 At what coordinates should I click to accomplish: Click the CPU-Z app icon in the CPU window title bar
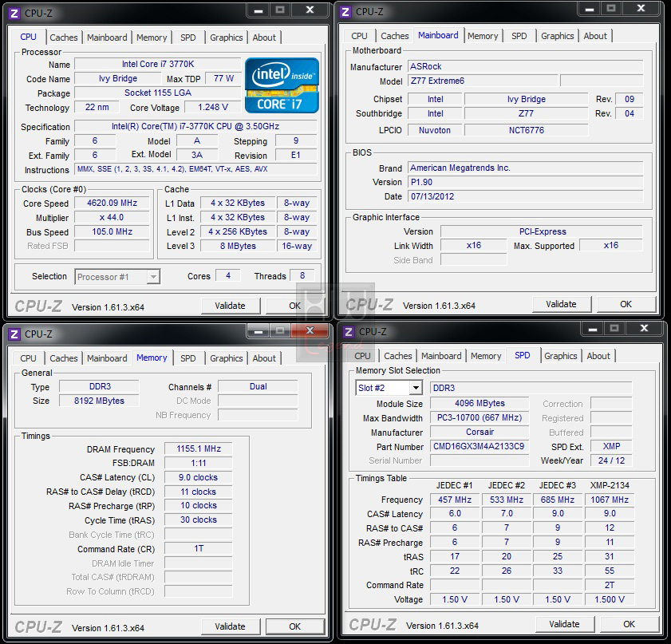click(x=14, y=14)
